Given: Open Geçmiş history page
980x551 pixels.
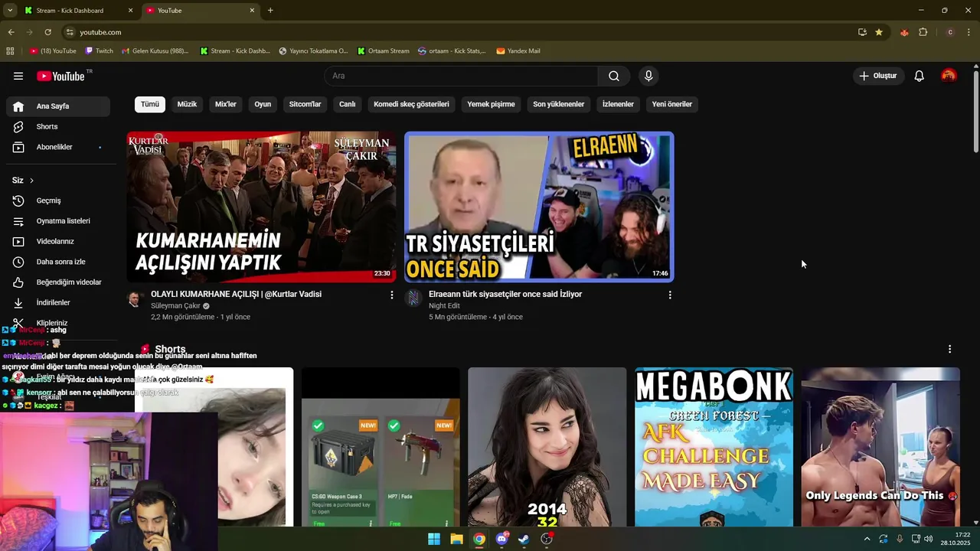Looking at the screenshot, I should pos(58,201).
